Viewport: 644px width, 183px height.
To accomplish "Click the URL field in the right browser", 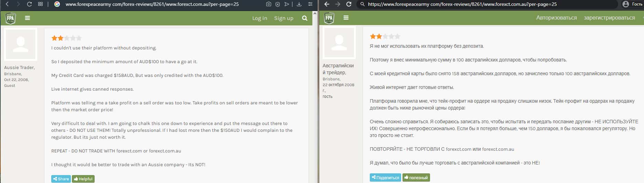I will pyautogui.click(x=462, y=4).
